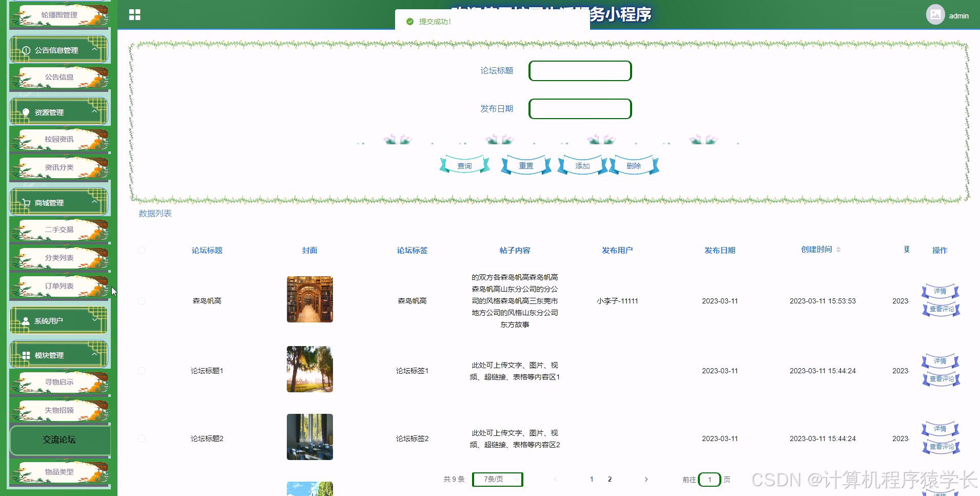This screenshot has width=980, height=496.
Task: Open 校园资讯 menu item
Action: (59, 139)
